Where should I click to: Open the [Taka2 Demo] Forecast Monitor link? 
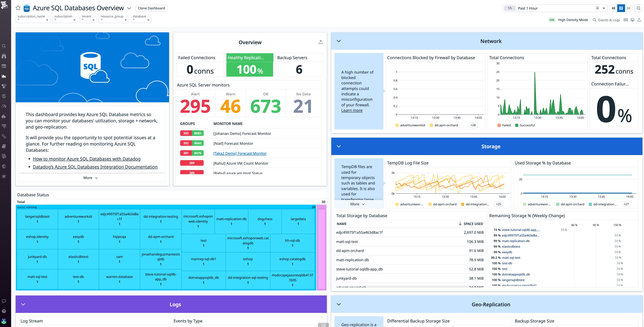(240, 153)
